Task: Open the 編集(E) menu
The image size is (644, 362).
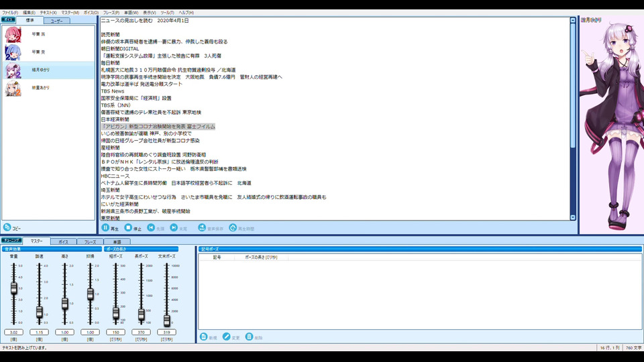Action: pos(29,13)
